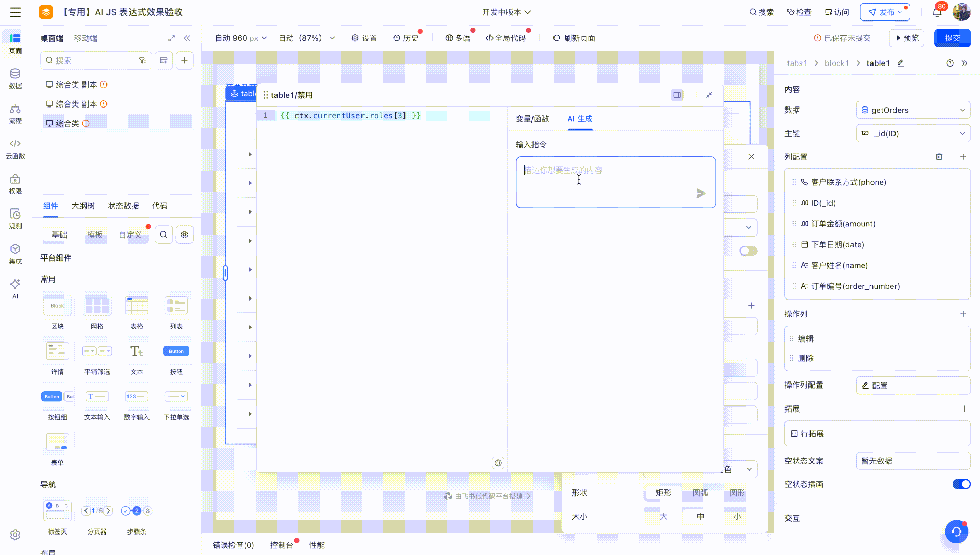Click the notification bell icon

tap(937, 12)
